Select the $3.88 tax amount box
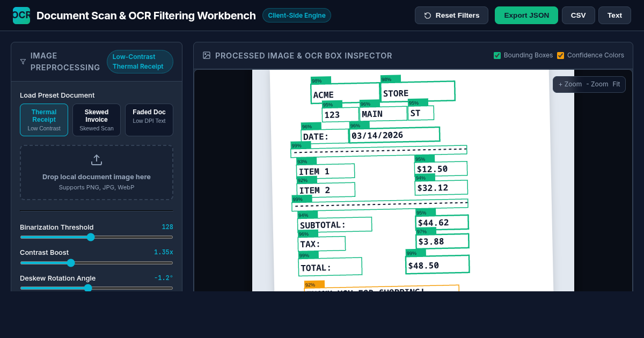The height and width of the screenshot is (338, 644). [x=442, y=241]
